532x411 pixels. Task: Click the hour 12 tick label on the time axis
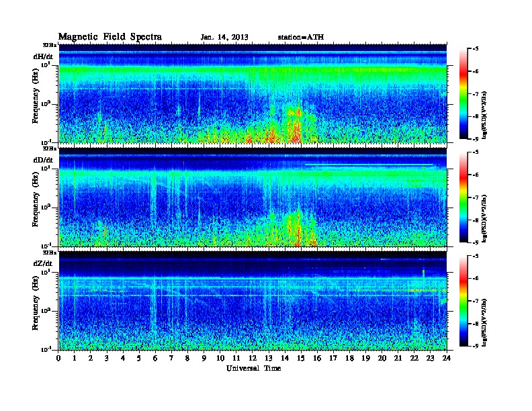[x=253, y=359]
